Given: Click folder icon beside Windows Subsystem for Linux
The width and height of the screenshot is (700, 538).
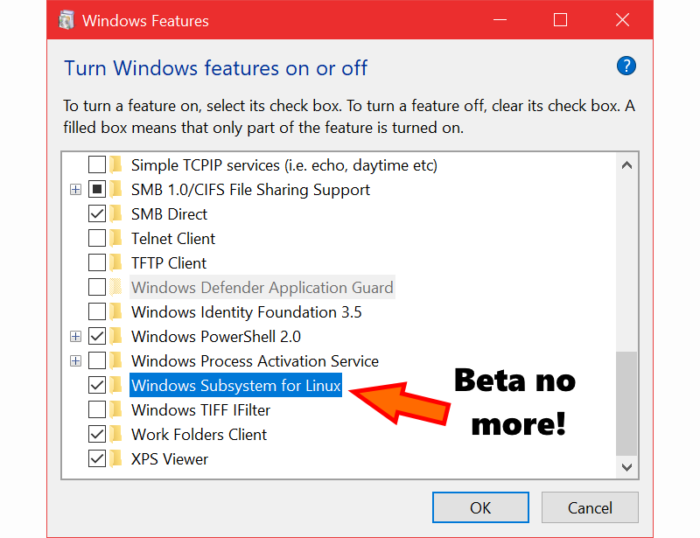Looking at the screenshot, I should (x=116, y=385).
